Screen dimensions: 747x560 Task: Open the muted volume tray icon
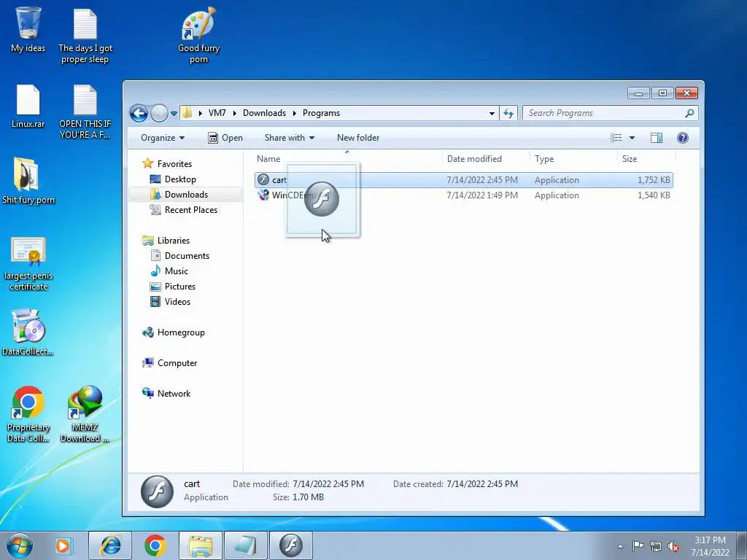[673, 547]
